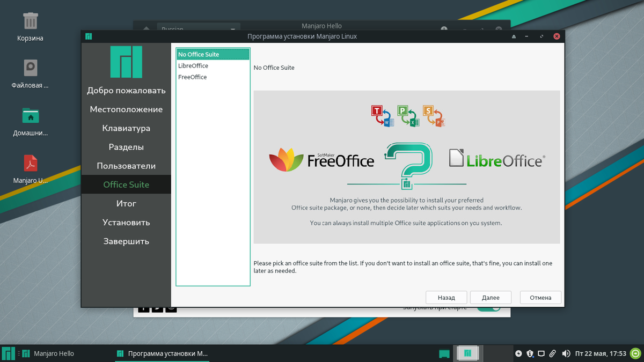This screenshot has height=362, width=644.
Task: Select the Пользователи step in the sidebar
Action: pyautogui.click(x=126, y=166)
